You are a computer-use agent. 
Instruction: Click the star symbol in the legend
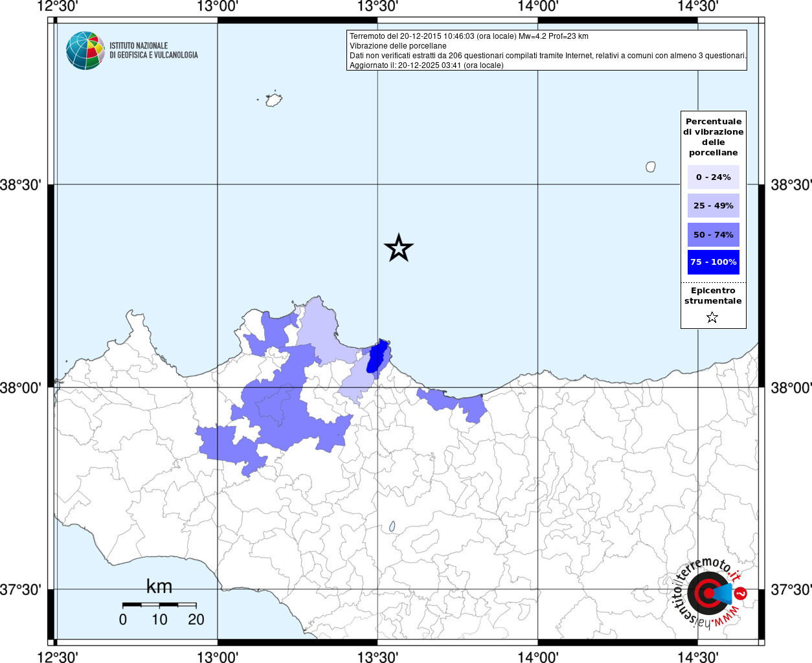pos(712,317)
